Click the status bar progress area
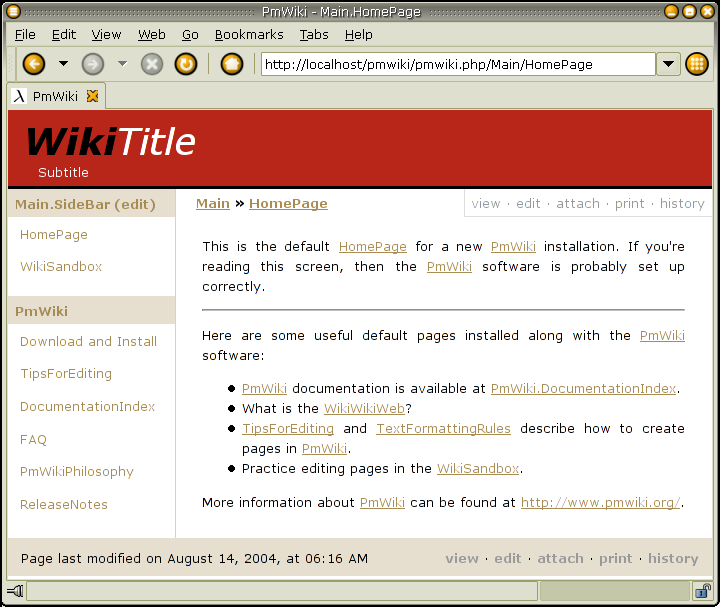This screenshot has height=607, width=720. click(615, 591)
